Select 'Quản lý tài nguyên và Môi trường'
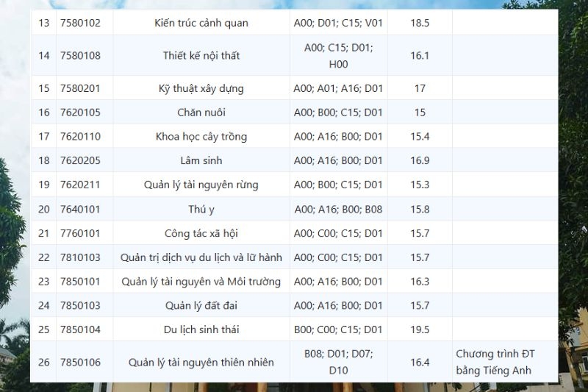Screen dimensions: 588x392 201,282
